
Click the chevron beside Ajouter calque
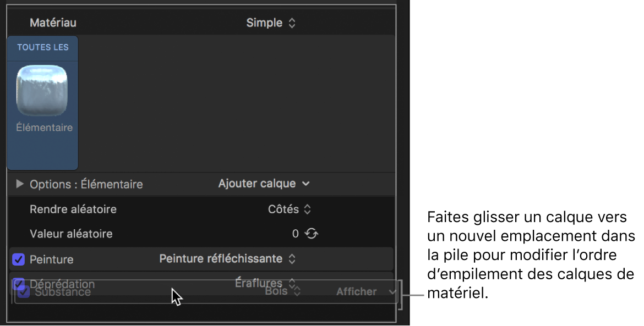coord(306,184)
